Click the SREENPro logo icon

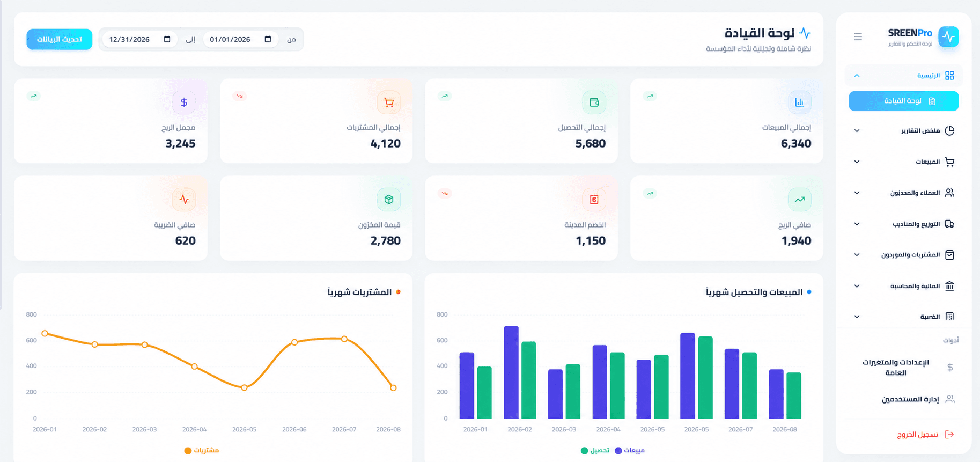point(948,37)
